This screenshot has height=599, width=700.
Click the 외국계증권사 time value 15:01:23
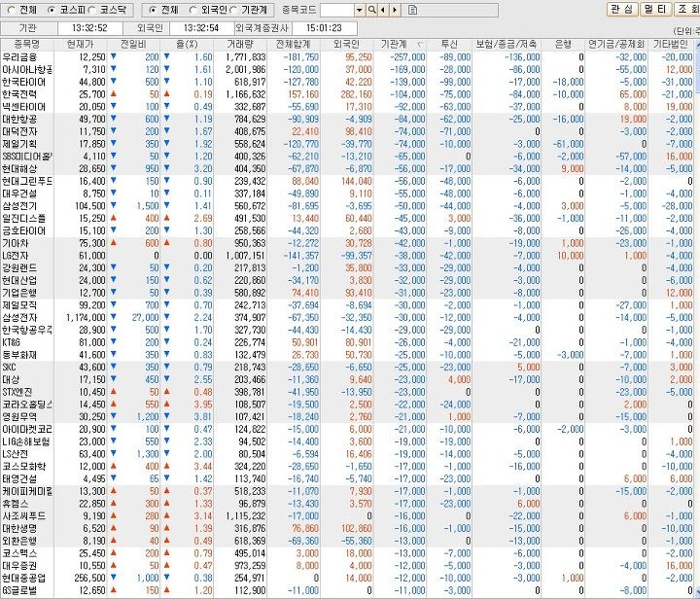pyautogui.click(x=325, y=28)
